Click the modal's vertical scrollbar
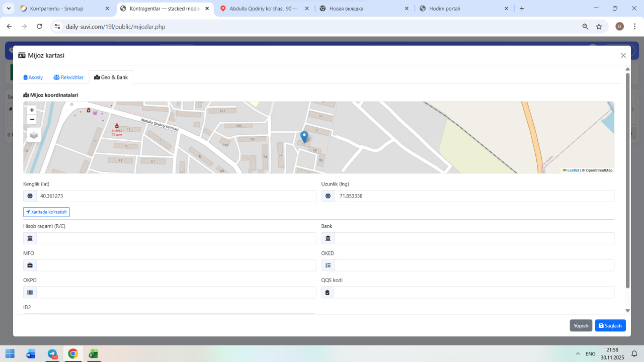This screenshot has width=644, height=362. (627, 181)
